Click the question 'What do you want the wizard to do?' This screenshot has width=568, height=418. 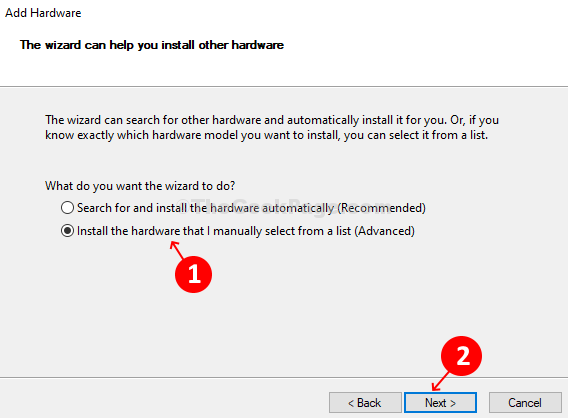[140, 186]
